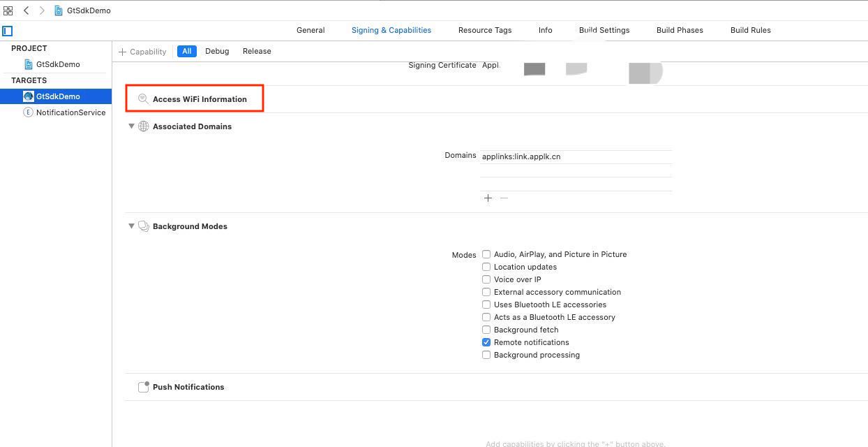Click the Push Notifications heading

[188, 387]
